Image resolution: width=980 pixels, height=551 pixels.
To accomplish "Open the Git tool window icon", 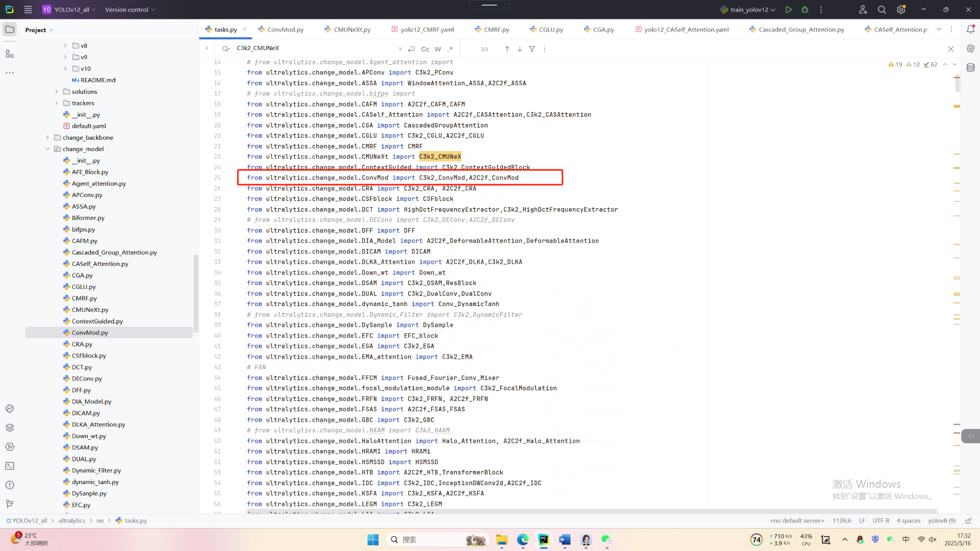I will point(10,504).
